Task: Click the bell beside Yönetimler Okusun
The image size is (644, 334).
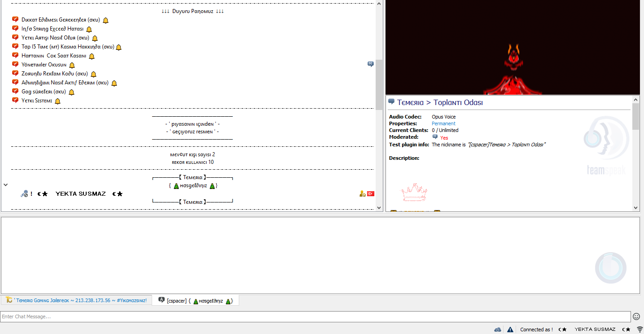Action: coord(72,65)
